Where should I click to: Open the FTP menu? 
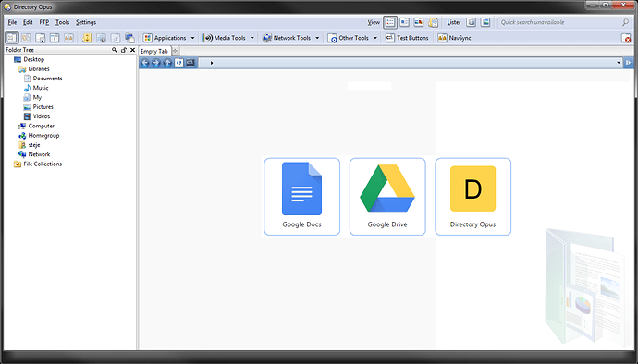coord(44,22)
